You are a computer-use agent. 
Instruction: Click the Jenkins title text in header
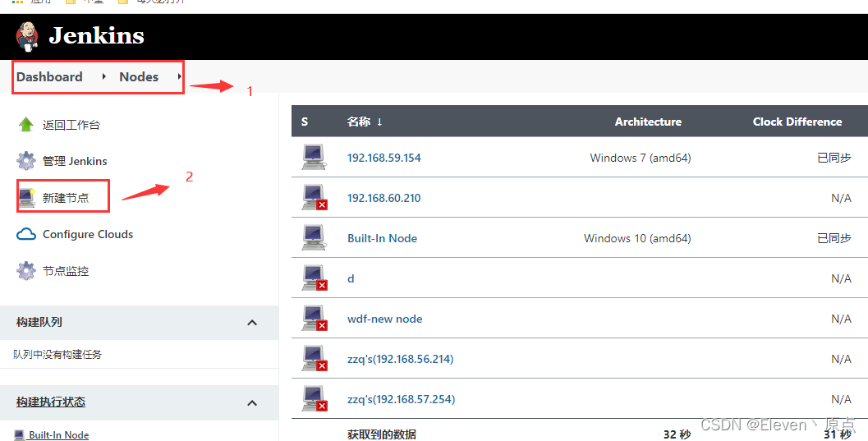click(x=96, y=36)
